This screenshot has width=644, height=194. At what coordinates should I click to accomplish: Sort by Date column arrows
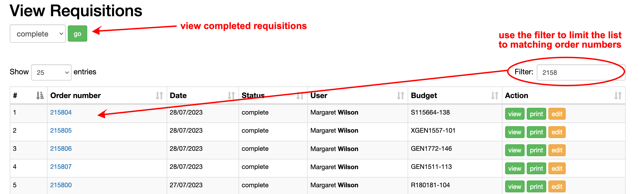pos(231,95)
